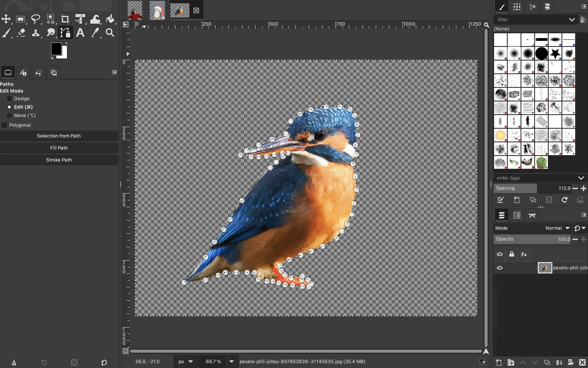Expand the brush filter dropdown
588x368 pixels.
tap(572, 19)
